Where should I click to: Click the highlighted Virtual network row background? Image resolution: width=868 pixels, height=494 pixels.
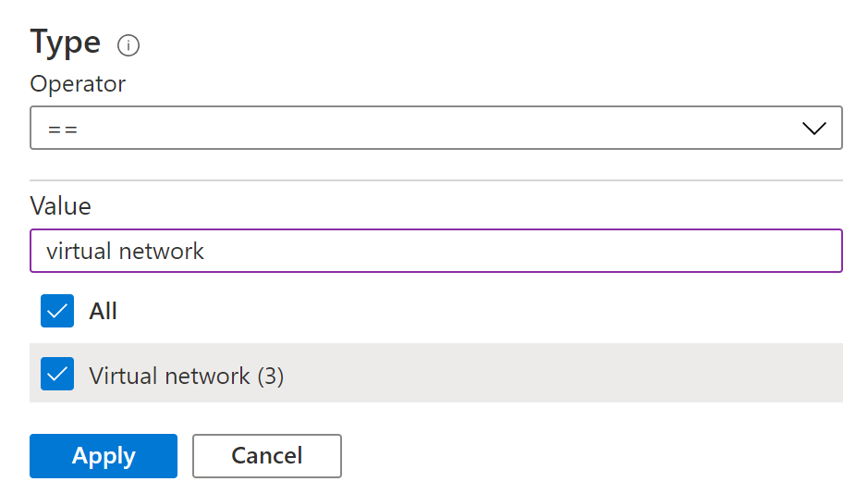click(555, 374)
